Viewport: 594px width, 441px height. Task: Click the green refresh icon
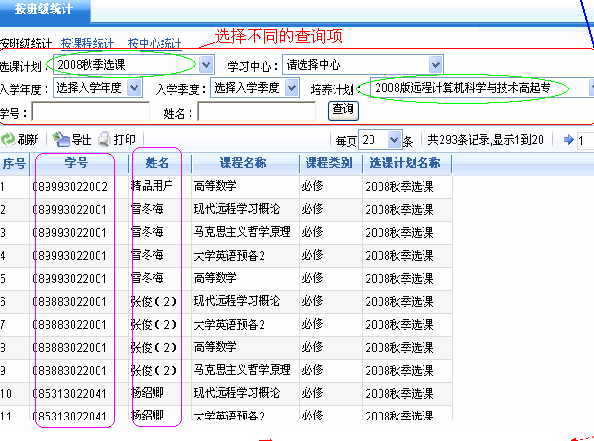(8, 139)
